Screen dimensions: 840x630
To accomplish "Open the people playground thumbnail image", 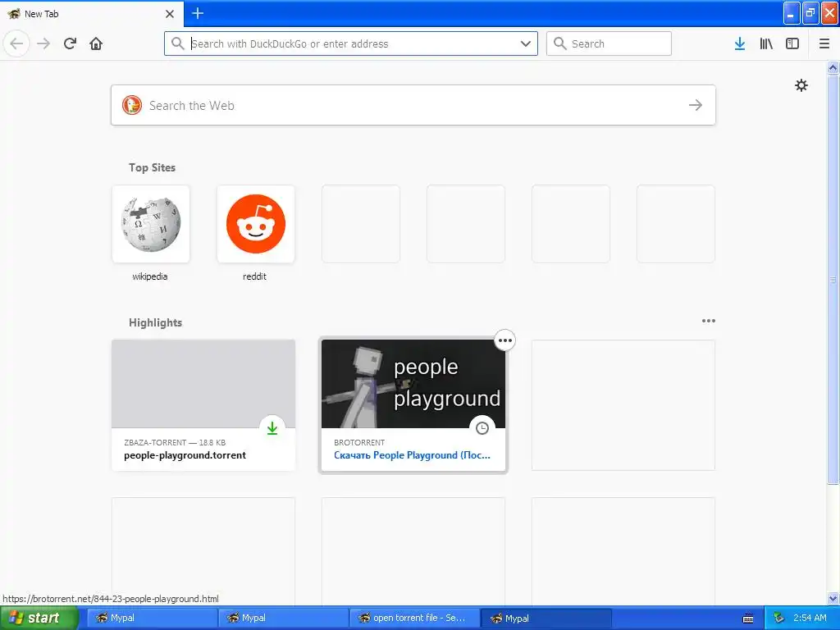I will click(413, 384).
